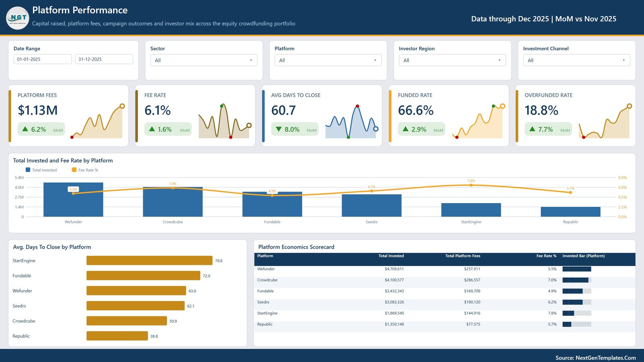This screenshot has height=362, width=644.
Task: Select the Wefunder bar in combo chart
Action: (73, 200)
